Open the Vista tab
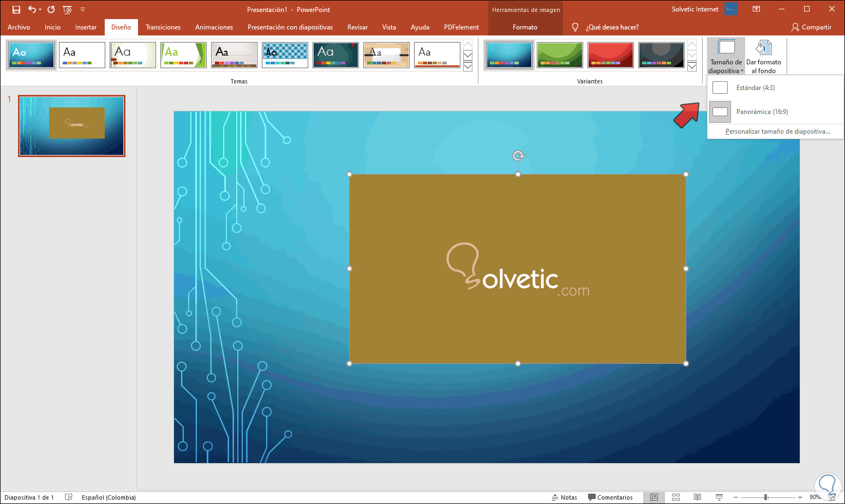Image resolution: width=845 pixels, height=504 pixels. click(389, 27)
